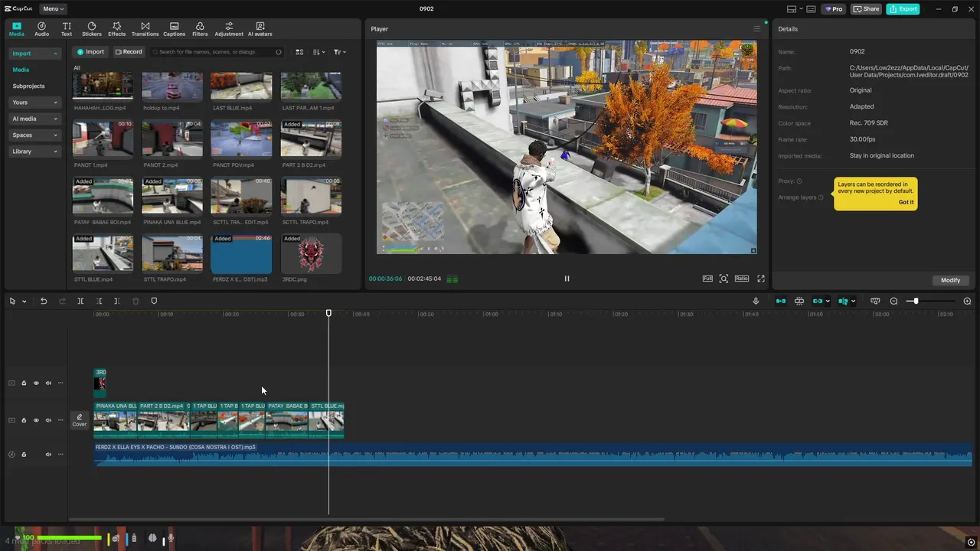Screen dimensions: 980x551
Task: Click the Record voiceover microphone icon
Action: pos(756,302)
